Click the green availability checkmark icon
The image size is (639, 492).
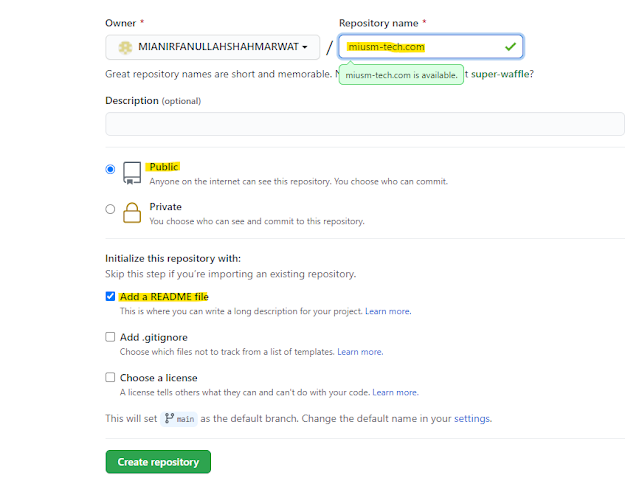510,47
